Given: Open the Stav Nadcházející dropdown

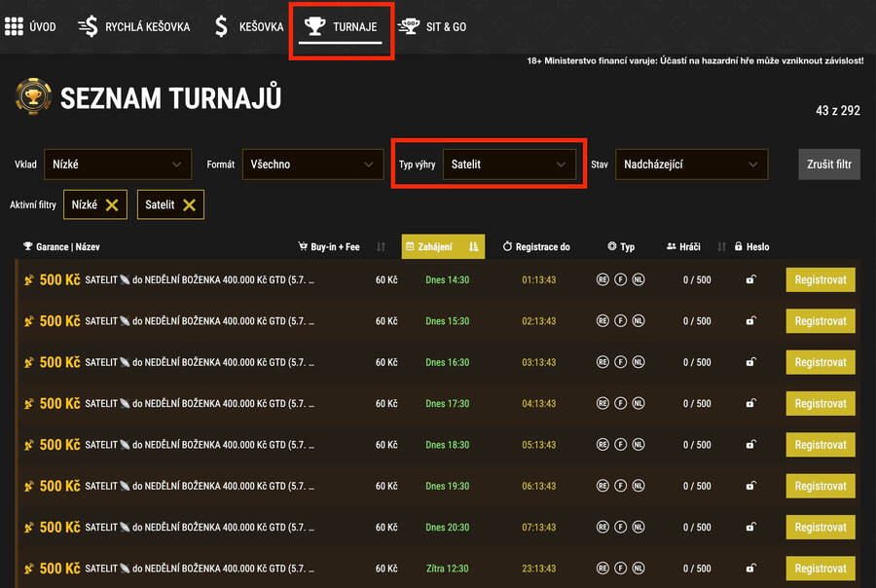Looking at the screenshot, I should tap(692, 165).
